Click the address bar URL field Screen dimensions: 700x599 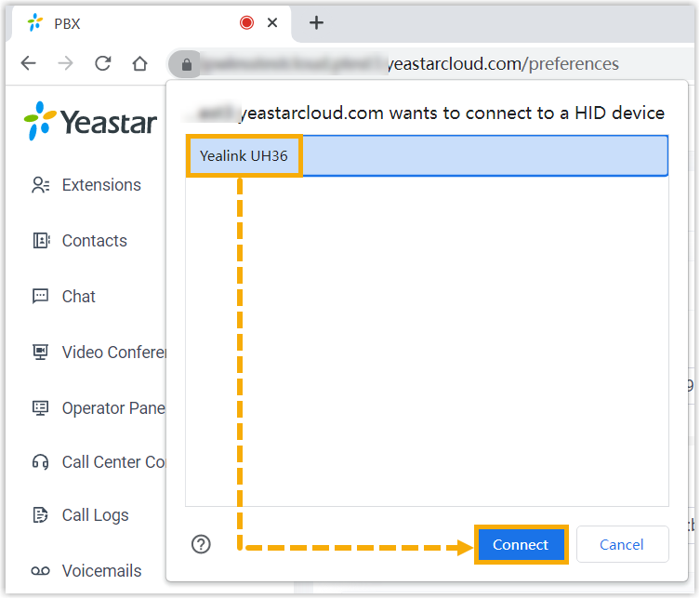click(429, 64)
